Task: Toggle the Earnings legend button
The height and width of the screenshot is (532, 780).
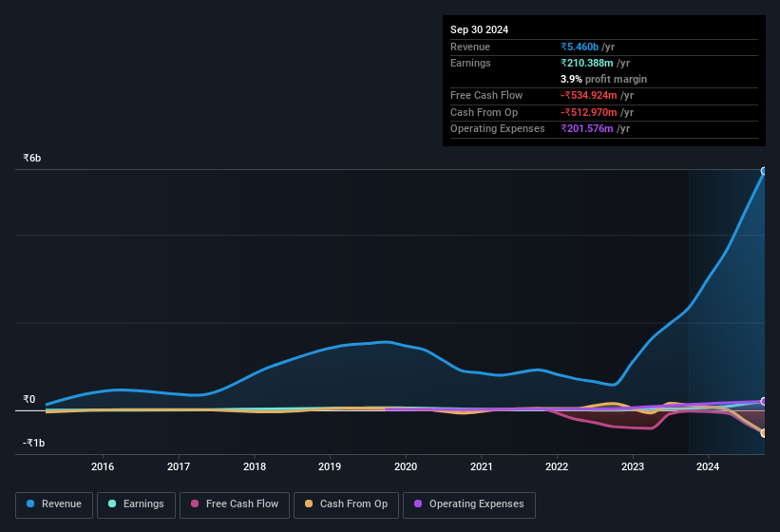Action: 136,505
